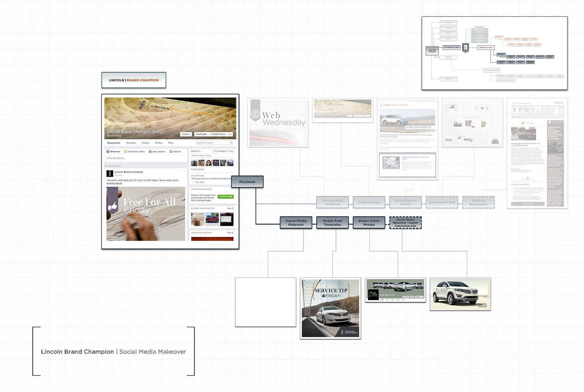Open the Photos tab

coord(159,143)
